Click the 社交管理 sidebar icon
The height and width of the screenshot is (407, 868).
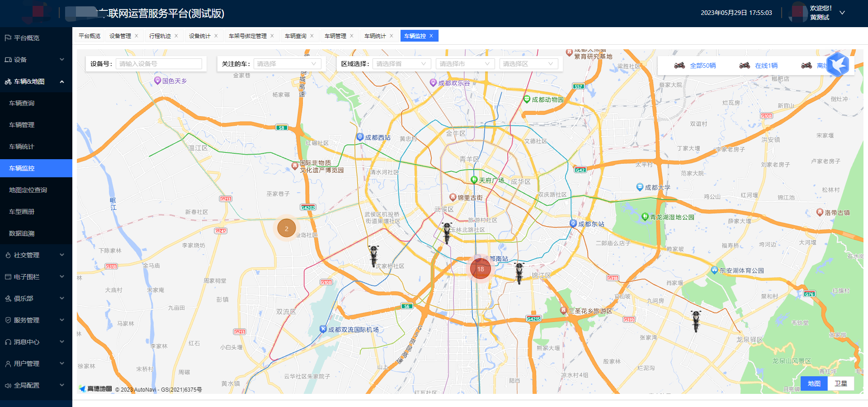[8, 255]
